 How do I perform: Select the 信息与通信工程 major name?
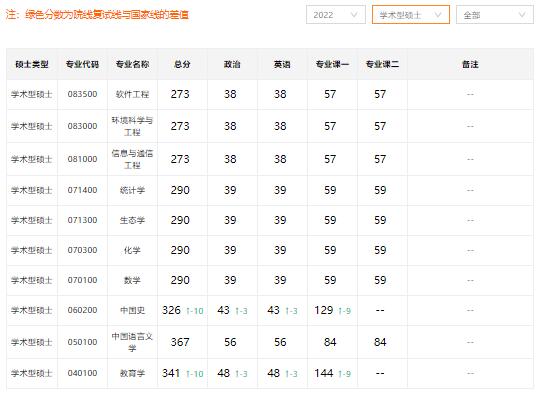[x=132, y=159]
